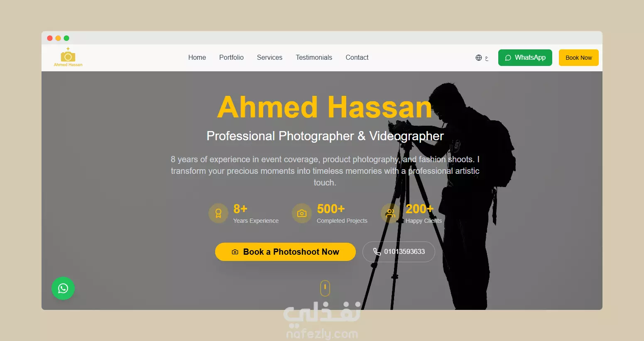Click the people icon beside 200+
Viewport: 644px width, 341px height.
(391, 213)
